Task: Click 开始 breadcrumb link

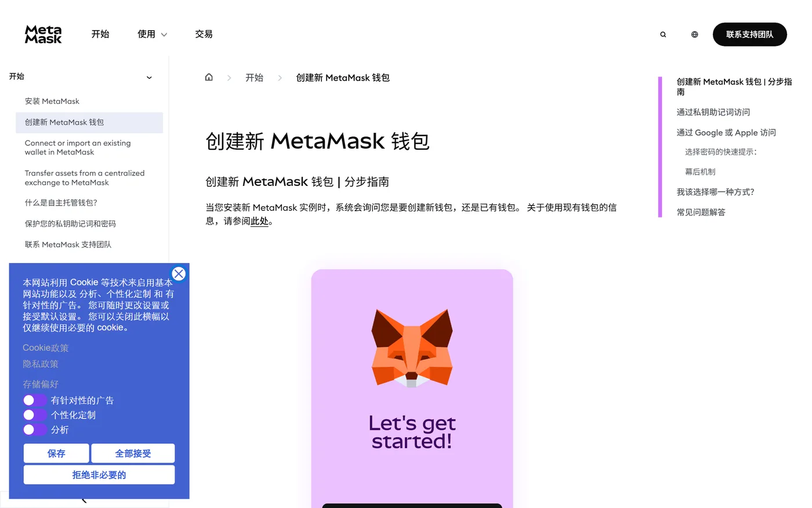Action: click(x=254, y=78)
